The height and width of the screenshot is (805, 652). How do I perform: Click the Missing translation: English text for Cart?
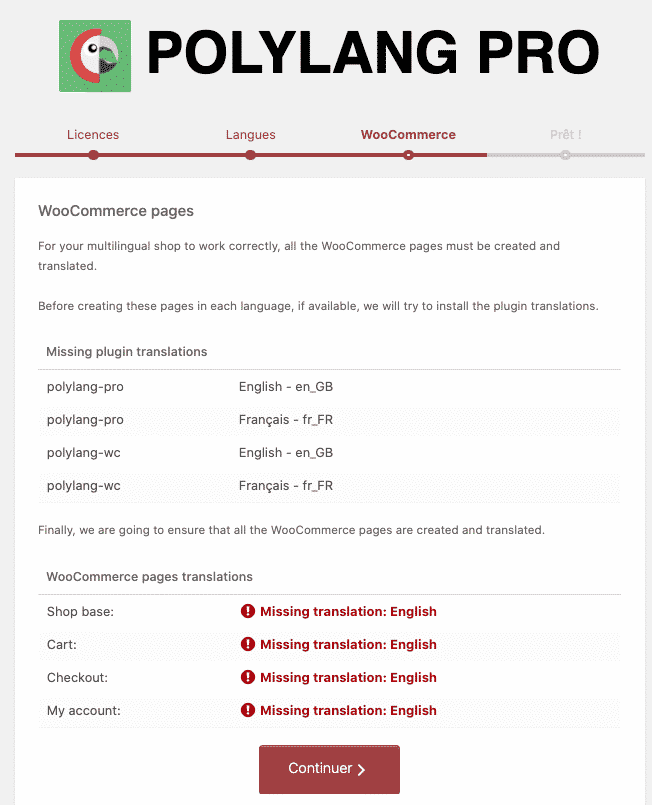click(x=348, y=644)
